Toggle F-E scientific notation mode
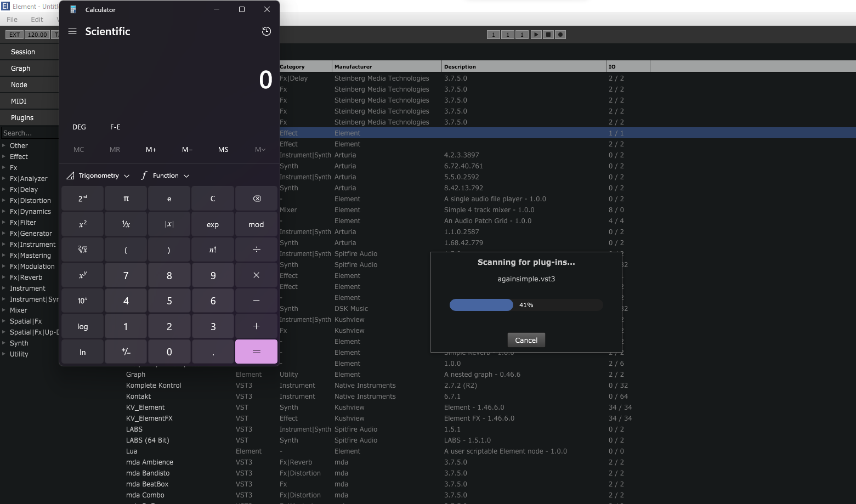Image resolution: width=856 pixels, height=504 pixels. [x=115, y=127]
